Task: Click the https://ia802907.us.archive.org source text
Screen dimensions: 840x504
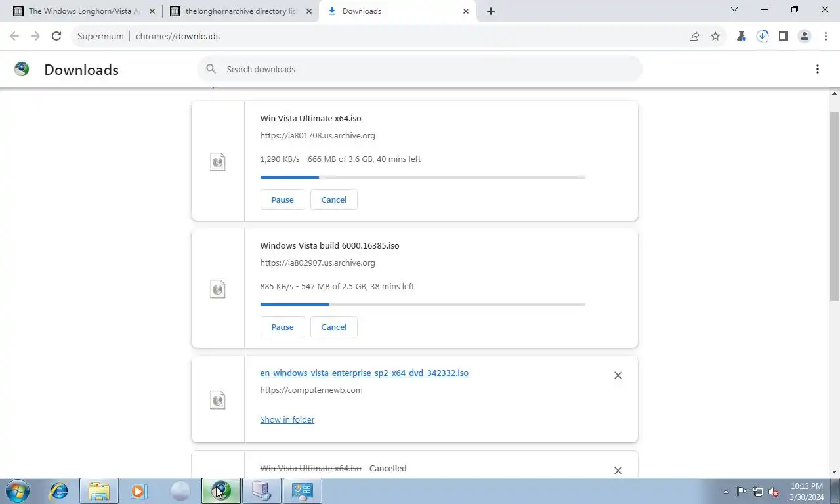Action: pos(318,262)
